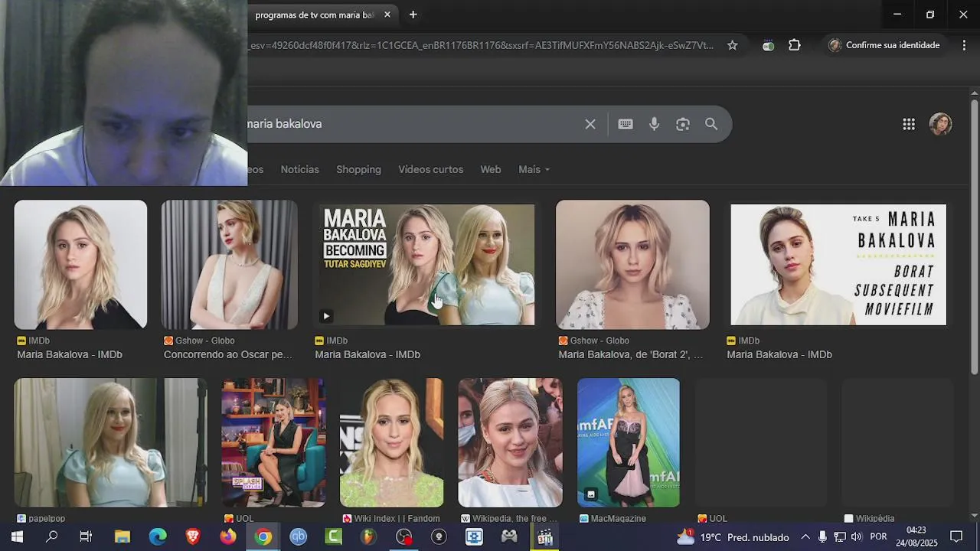Launch Firefox from the taskbar
The height and width of the screenshot is (551, 980).
tap(228, 536)
